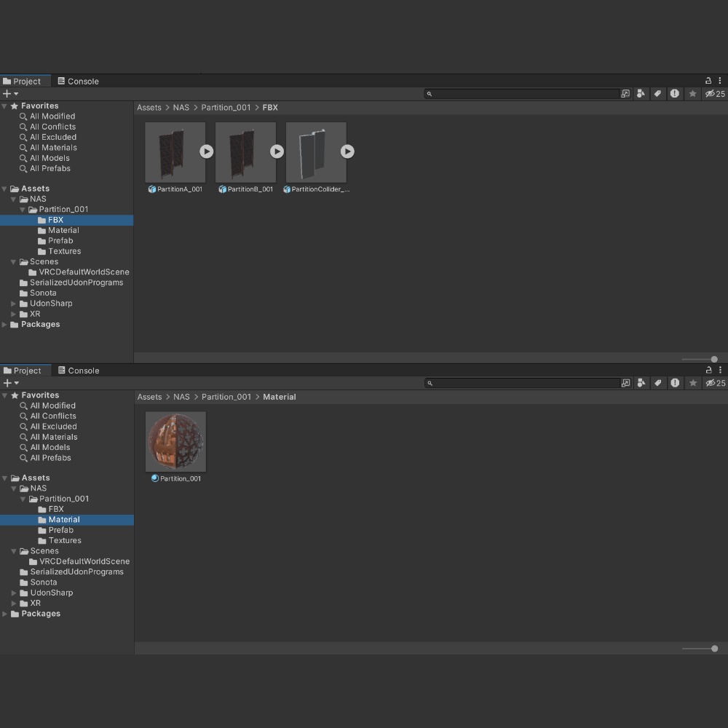Click Search by Type icon in the Material panel toolbar

point(641,383)
